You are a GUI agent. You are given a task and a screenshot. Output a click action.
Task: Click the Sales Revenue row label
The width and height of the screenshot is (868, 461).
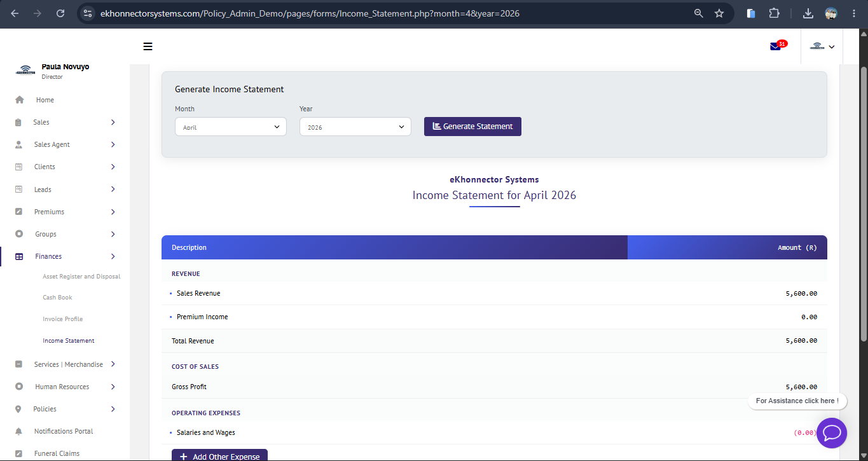198,293
